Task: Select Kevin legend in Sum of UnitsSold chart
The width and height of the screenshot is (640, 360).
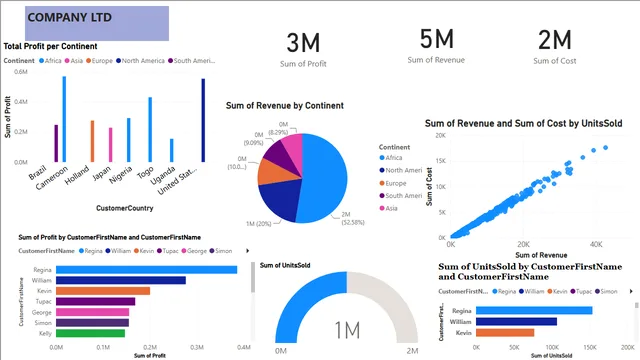Action: (x=558, y=291)
